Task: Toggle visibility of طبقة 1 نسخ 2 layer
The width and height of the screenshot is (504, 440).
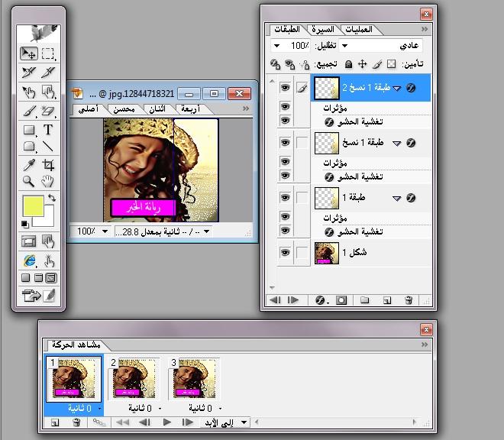Action: tap(285, 88)
